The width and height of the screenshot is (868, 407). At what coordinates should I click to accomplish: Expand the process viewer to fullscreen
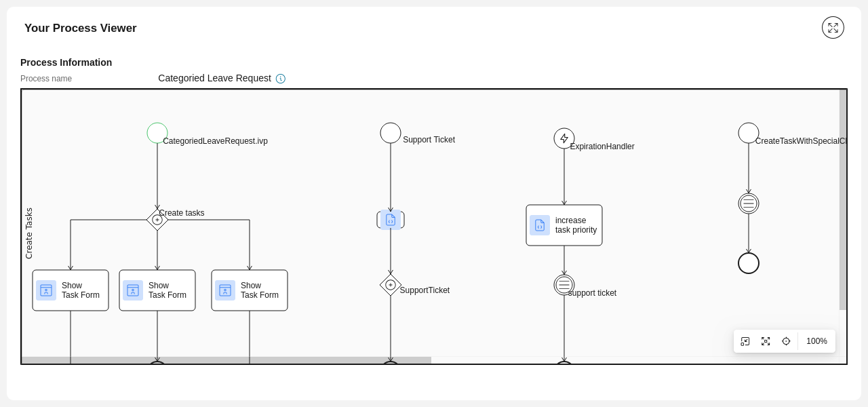click(x=833, y=28)
